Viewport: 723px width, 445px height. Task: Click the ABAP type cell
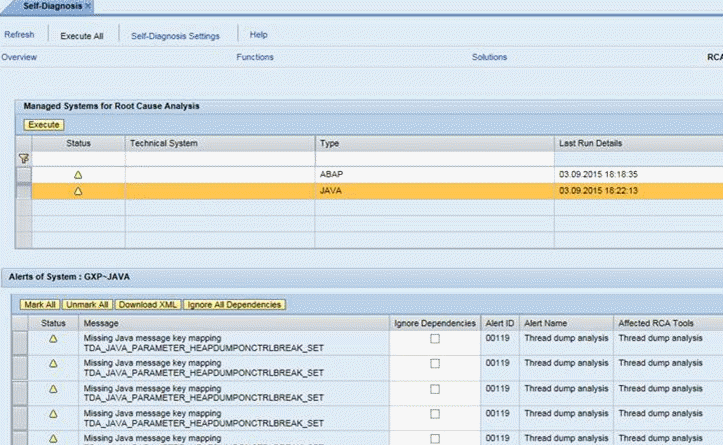[x=434, y=175]
